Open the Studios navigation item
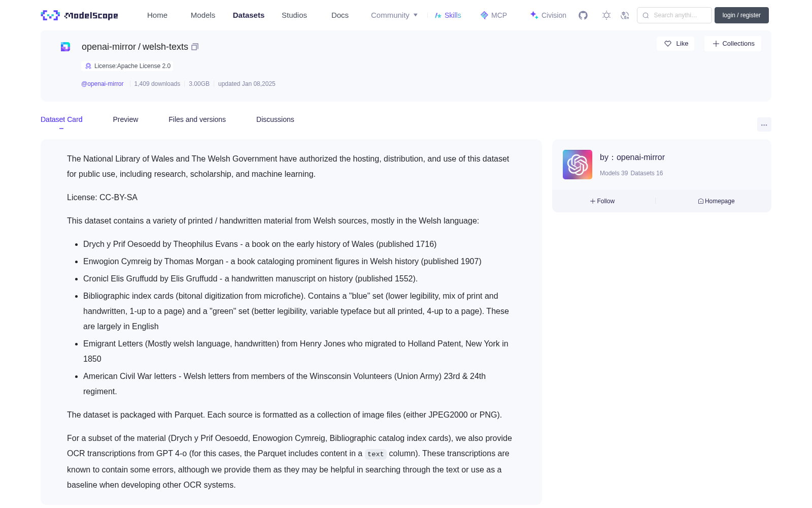The image size is (812, 508). (294, 15)
